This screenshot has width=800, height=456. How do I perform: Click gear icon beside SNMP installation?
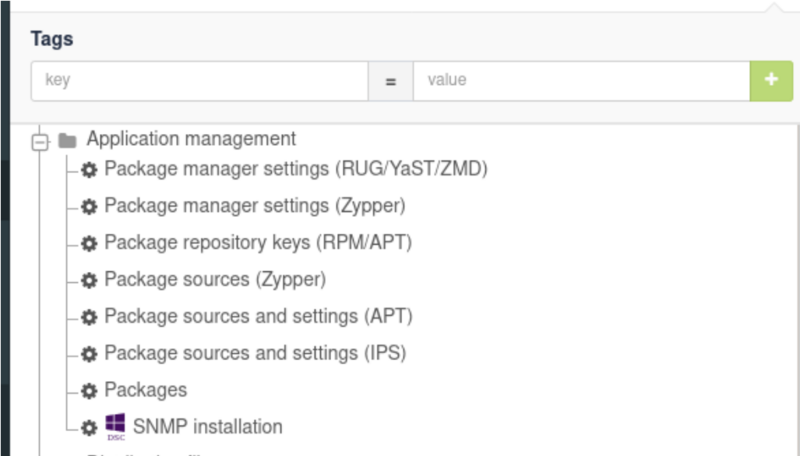pyautogui.click(x=89, y=427)
